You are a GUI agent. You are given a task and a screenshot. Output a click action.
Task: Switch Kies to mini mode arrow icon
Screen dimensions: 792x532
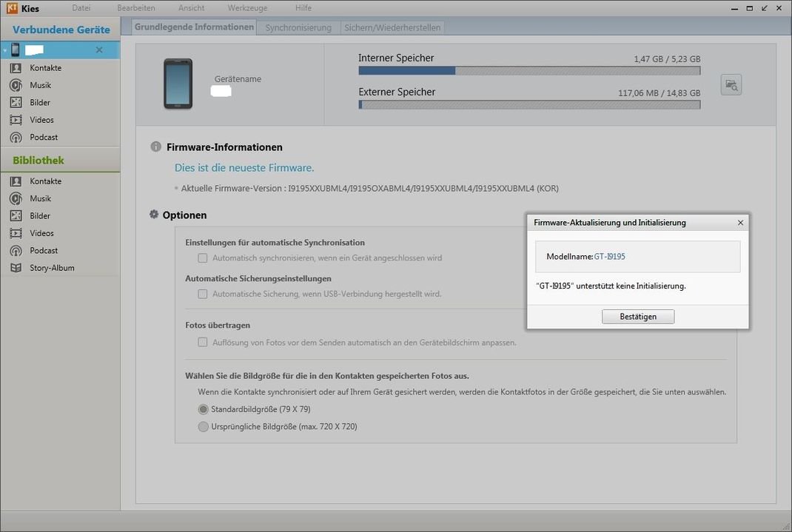tap(764, 8)
